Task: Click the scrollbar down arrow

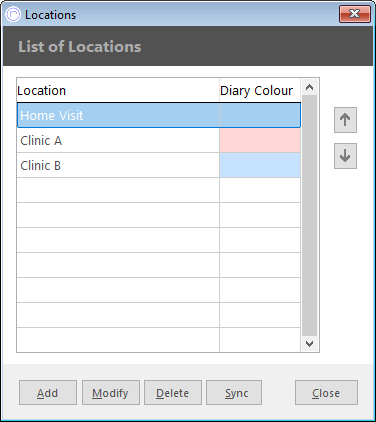Action: click(309, 343)
